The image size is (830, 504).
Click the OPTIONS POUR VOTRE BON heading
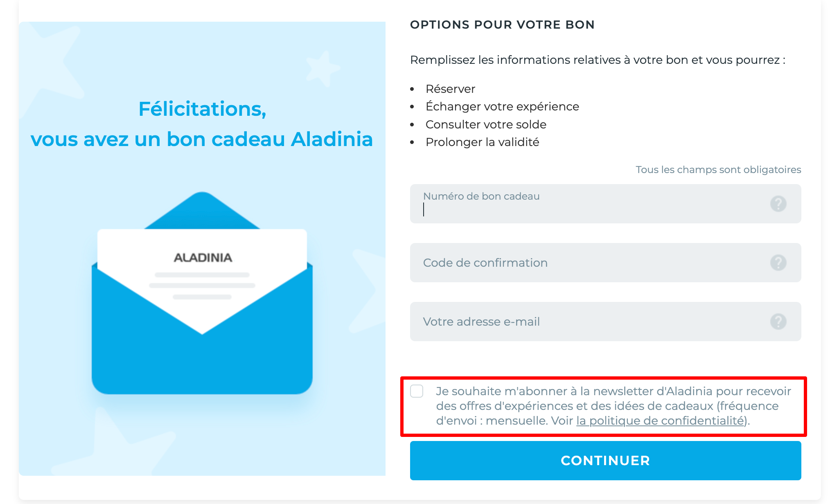[x=502, y=25]
